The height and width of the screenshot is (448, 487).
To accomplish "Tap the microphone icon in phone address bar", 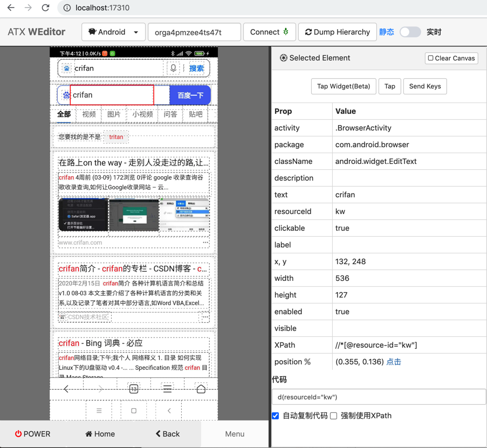I will (x=173, y=68).
